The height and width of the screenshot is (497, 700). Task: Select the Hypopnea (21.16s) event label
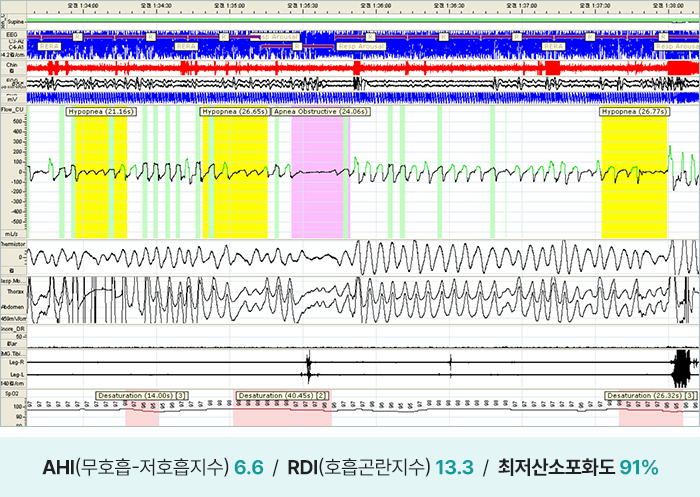pyautogui.click(x=101, y=112)
